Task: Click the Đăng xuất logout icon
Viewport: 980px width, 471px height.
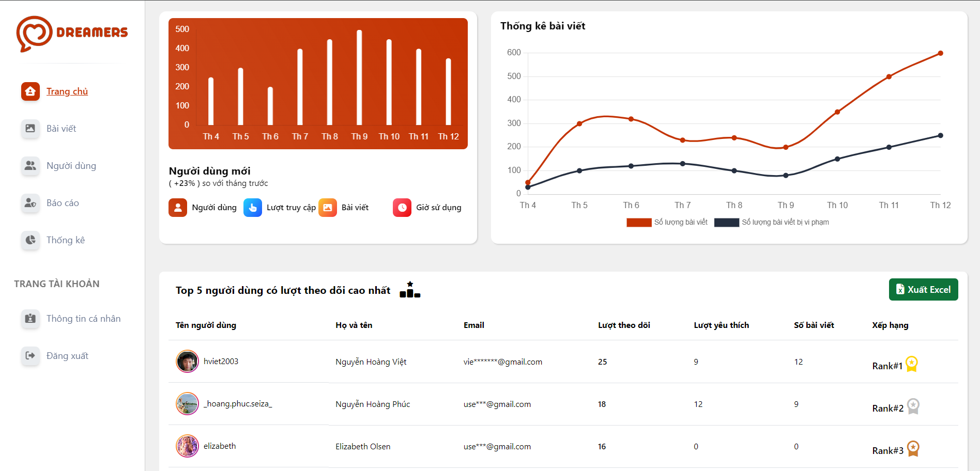Action: click(30, 356)
